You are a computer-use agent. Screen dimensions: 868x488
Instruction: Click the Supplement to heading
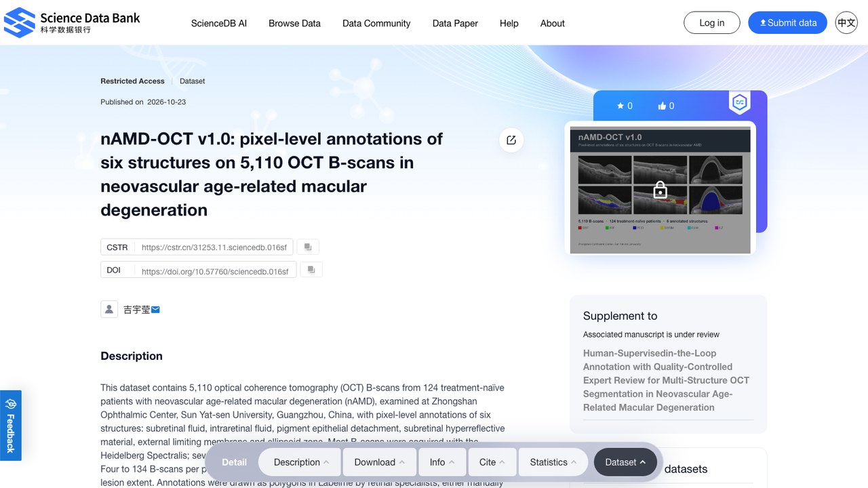click(620, 316)
